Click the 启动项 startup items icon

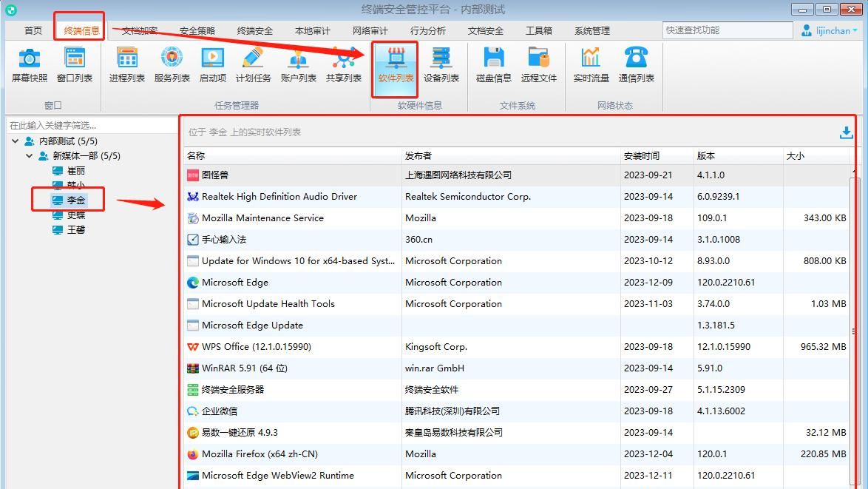(x=213, y=65)
